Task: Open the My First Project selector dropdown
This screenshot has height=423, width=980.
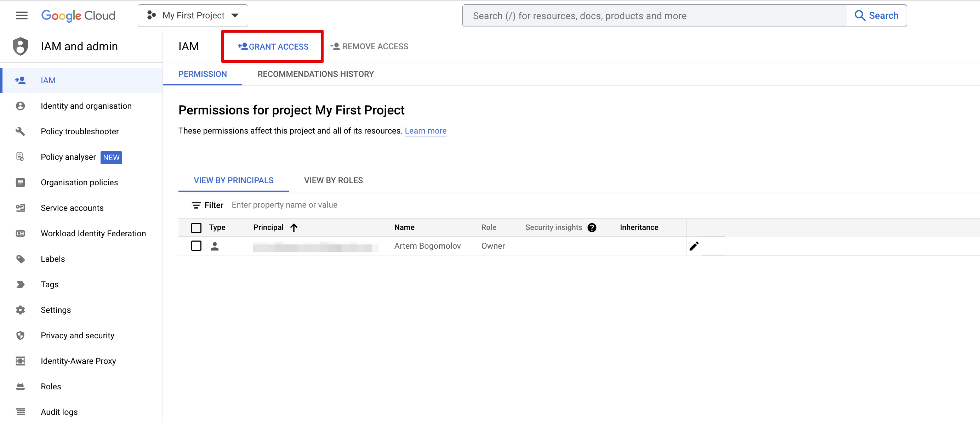Action: [193, 16]
